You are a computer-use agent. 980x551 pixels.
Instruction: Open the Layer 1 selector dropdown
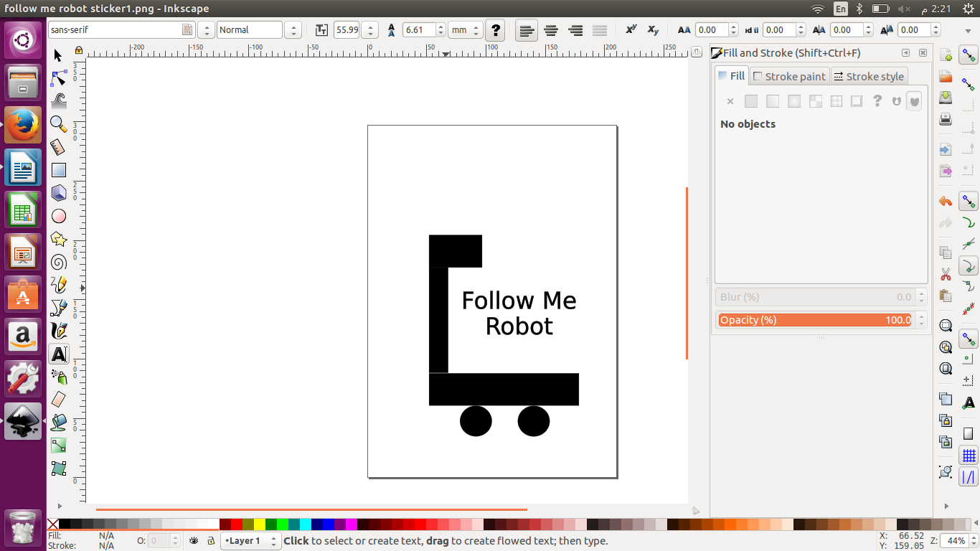click(250, 541)
